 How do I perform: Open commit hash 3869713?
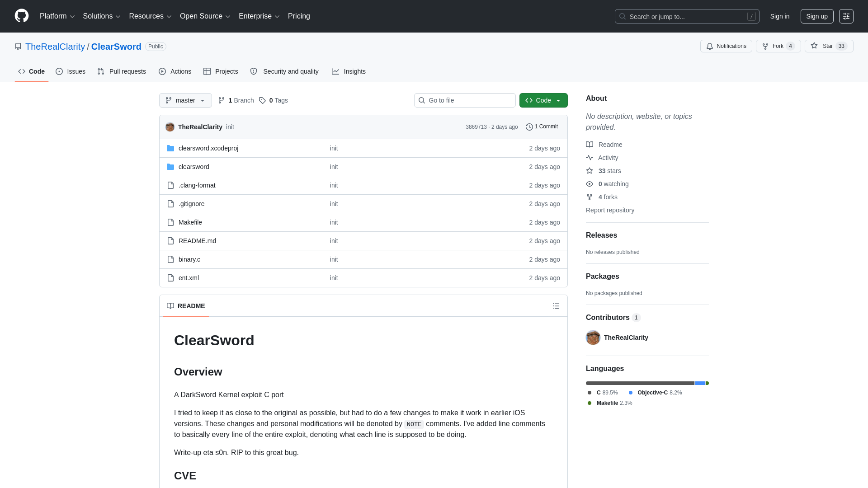[476, 127]
